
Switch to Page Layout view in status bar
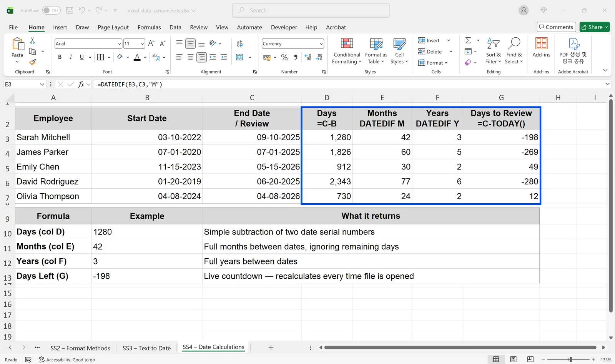513,359
